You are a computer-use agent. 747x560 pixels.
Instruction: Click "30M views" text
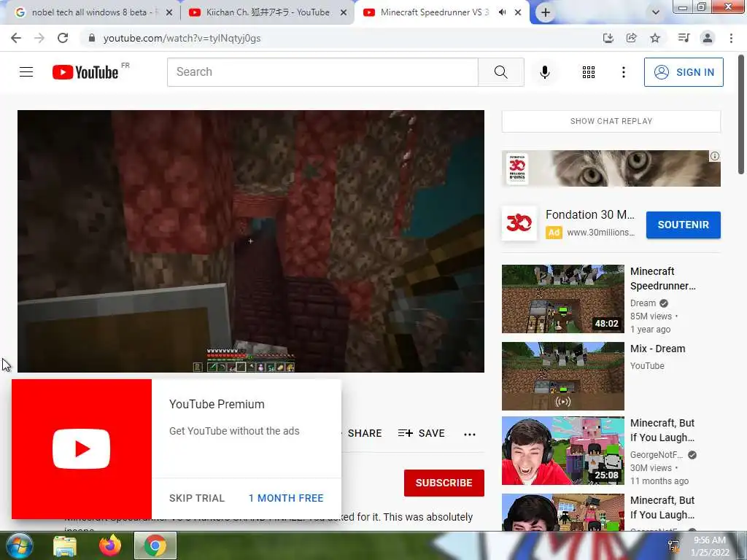point(651,468)
